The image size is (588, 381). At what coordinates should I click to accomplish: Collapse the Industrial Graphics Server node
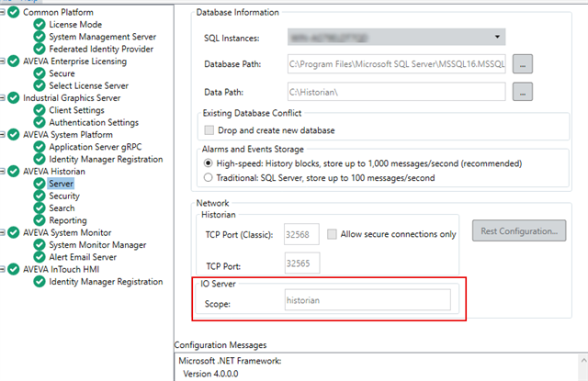click(x=2, y=98)
